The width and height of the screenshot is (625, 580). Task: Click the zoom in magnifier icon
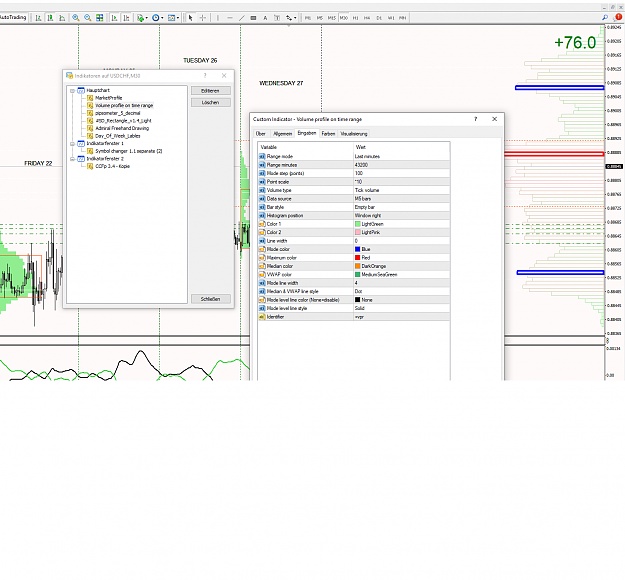[x=76, y=18]
